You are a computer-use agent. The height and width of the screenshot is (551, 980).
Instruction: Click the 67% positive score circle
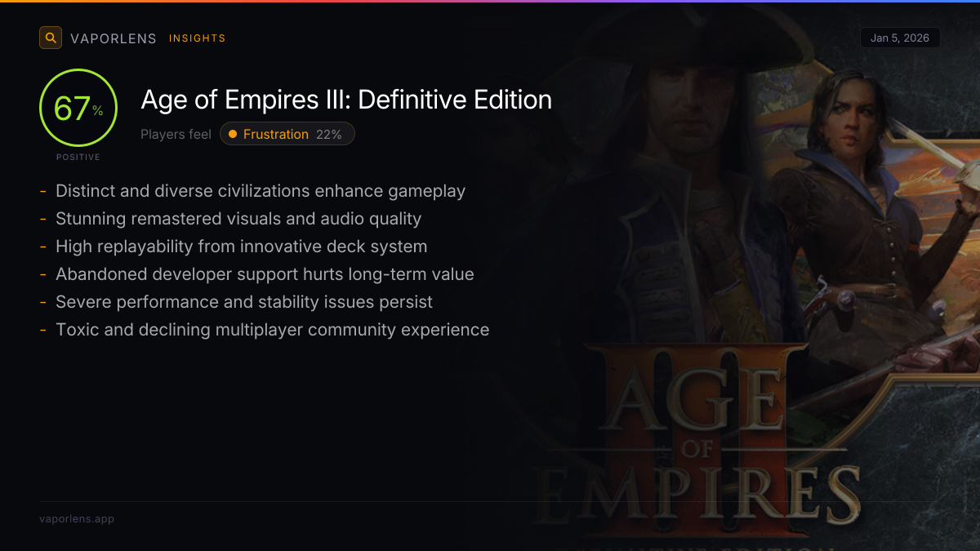[x=78, y=108]
